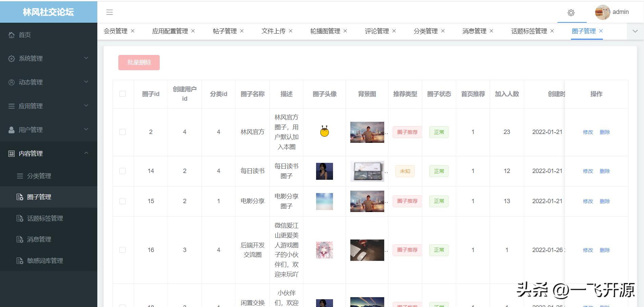Open the 评论管理 tab

pyautogui.click(x=377, y=31)
